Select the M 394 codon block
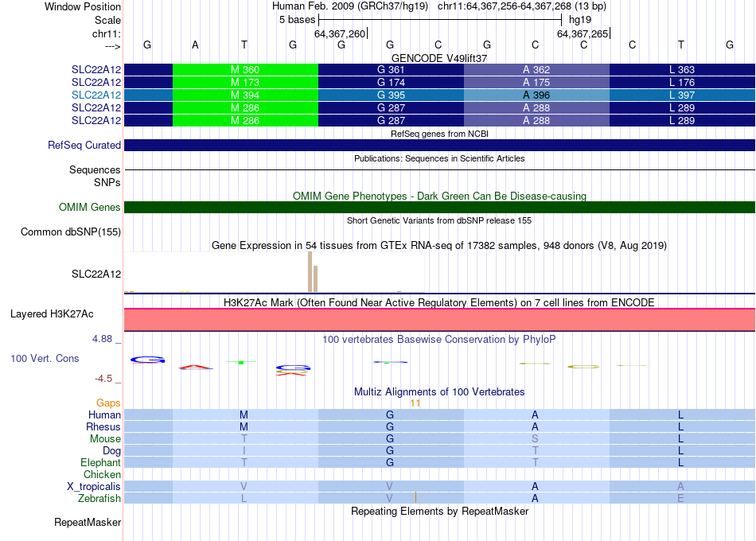Viewport: 756px width, 541px height. (245, 95)
